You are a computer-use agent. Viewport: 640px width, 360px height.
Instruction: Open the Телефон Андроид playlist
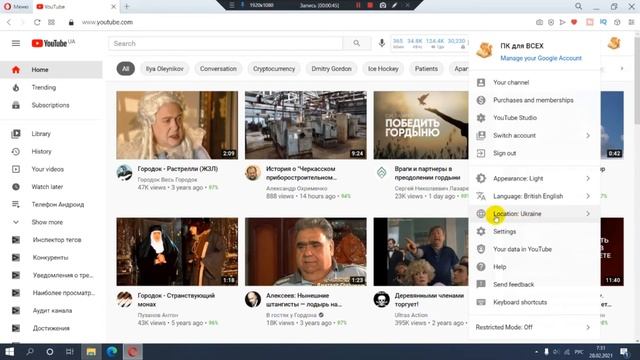[x=51, y=204]
